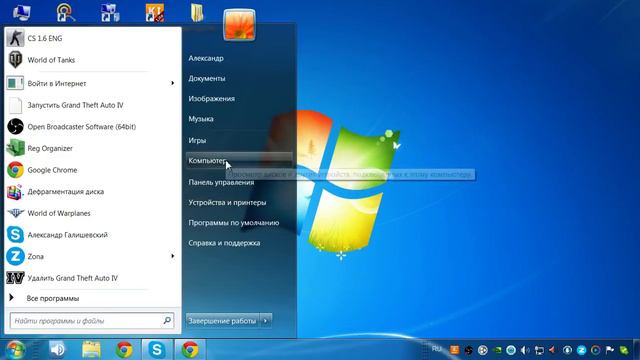Open the first Chrome icon on taskbar
The width and height of the screenshot is (640, 360).
(x=124, y=350)
